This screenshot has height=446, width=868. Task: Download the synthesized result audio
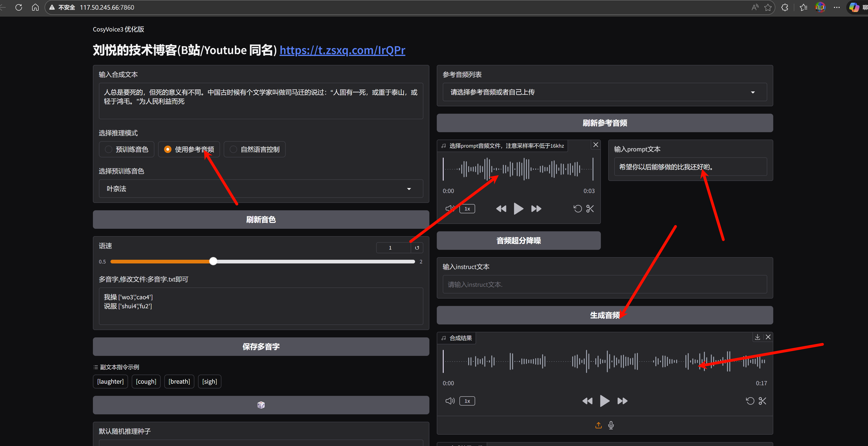pos(757,337)
